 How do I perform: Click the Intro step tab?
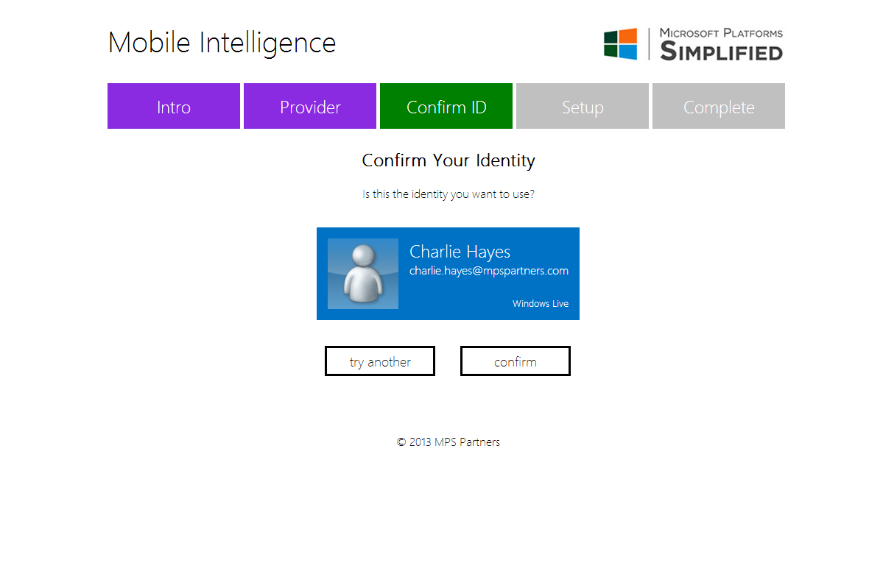pyautogui.click(x=174, y=107)
